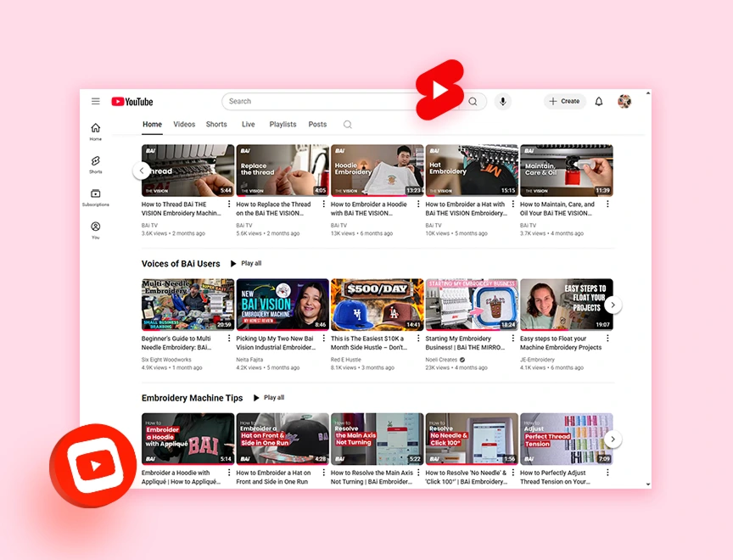
Task: Open the You section in sidebar
Action: [95, 230]
